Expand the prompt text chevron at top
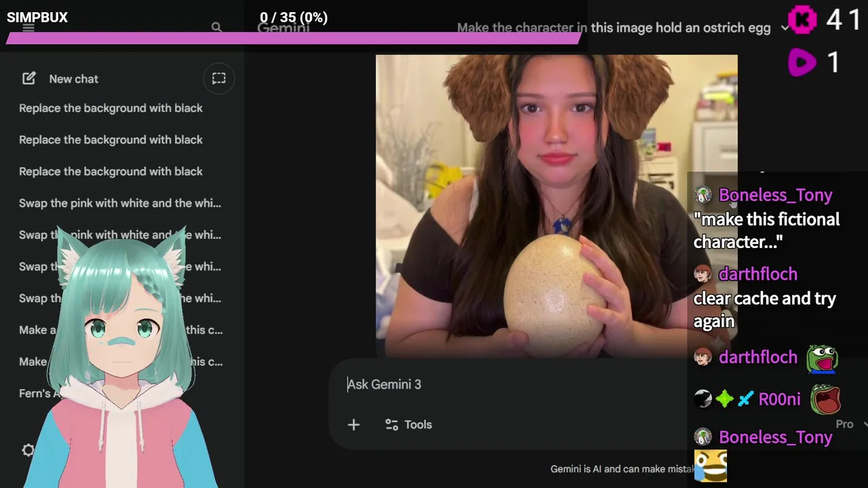The height and width of the screenshot is (488, 868). [x=785, y=28]
